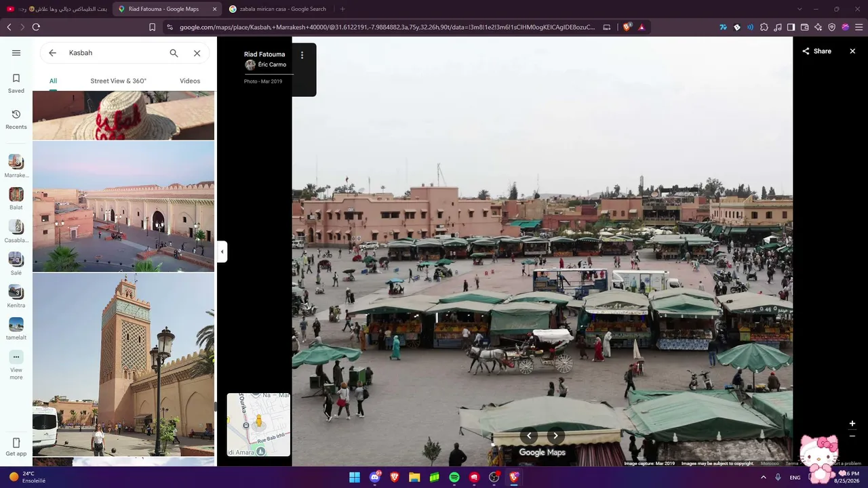Open the weather widget showing 24°C

tap(28, 477)
